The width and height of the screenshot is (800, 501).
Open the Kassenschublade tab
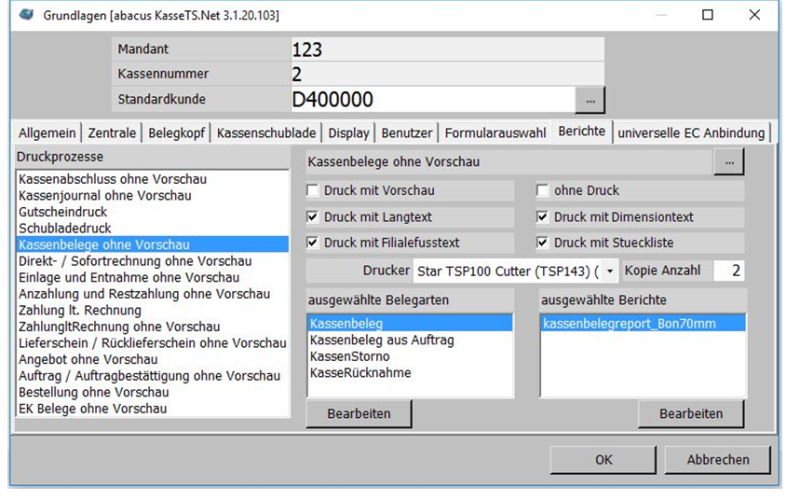266,133
